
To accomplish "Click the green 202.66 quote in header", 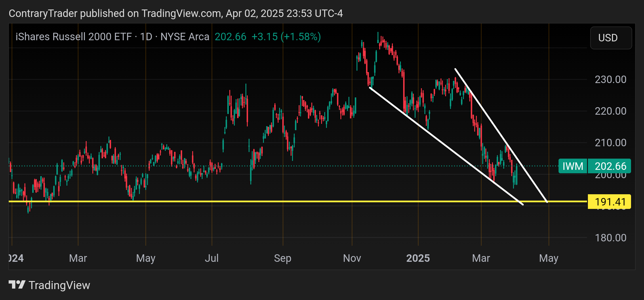I will (230, 37).
